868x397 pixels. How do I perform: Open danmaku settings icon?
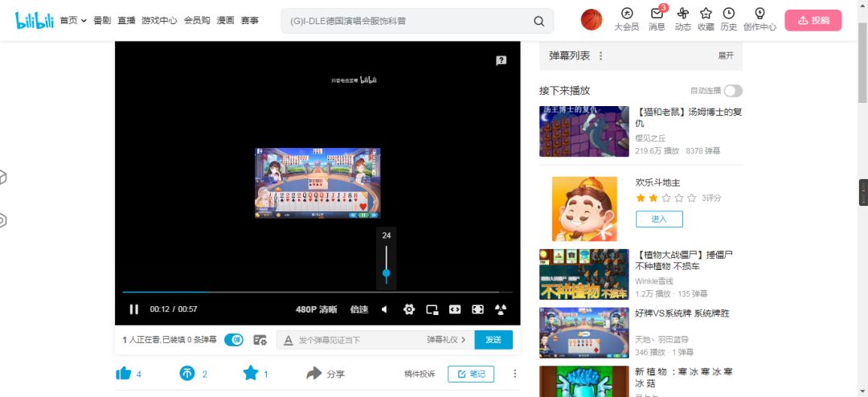(x=260, y=340)
